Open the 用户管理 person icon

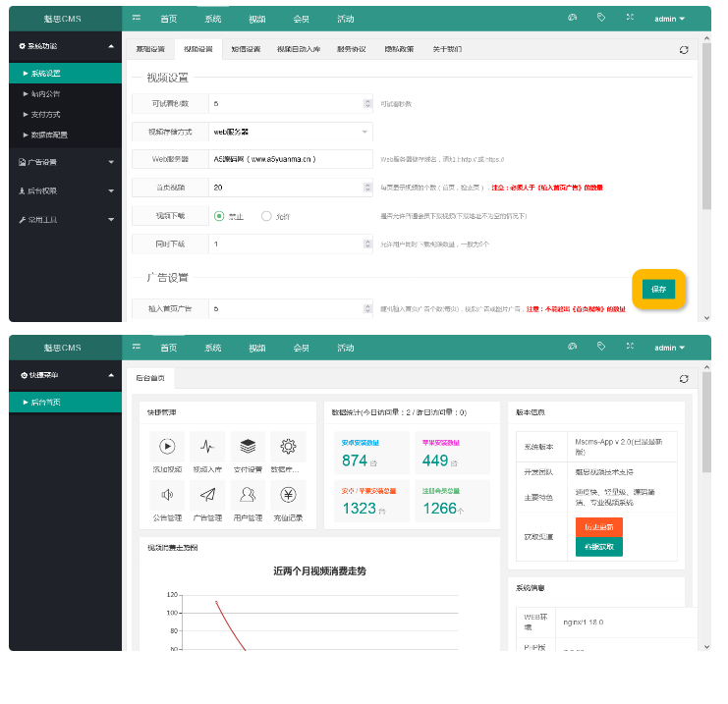click(x=248, y=495)
